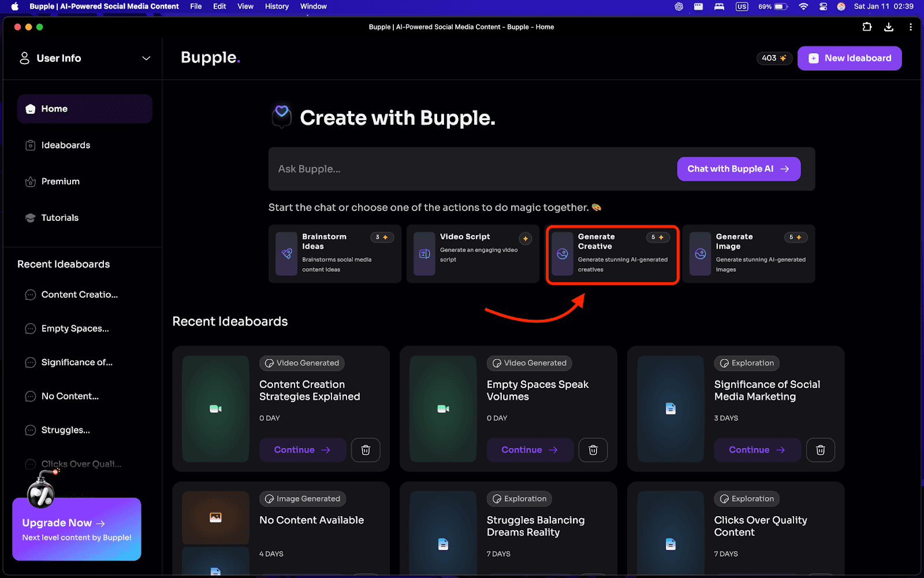The height and width of the screenshot is (578, 924).
Task: Click the Video Script credit star badge
Action: [x=526, y=239]
